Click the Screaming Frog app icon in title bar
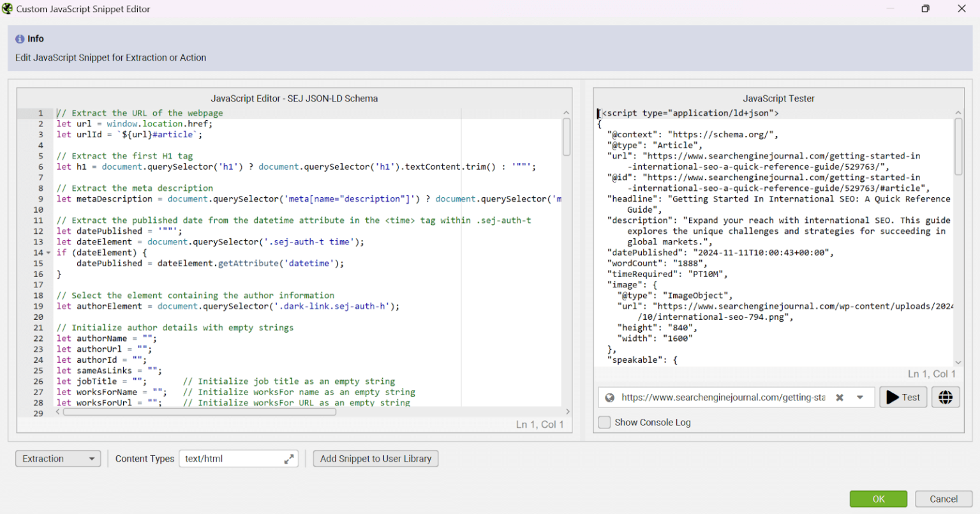Image resolution: width=980 pixels, height=514 pixels. click(8, 9)
